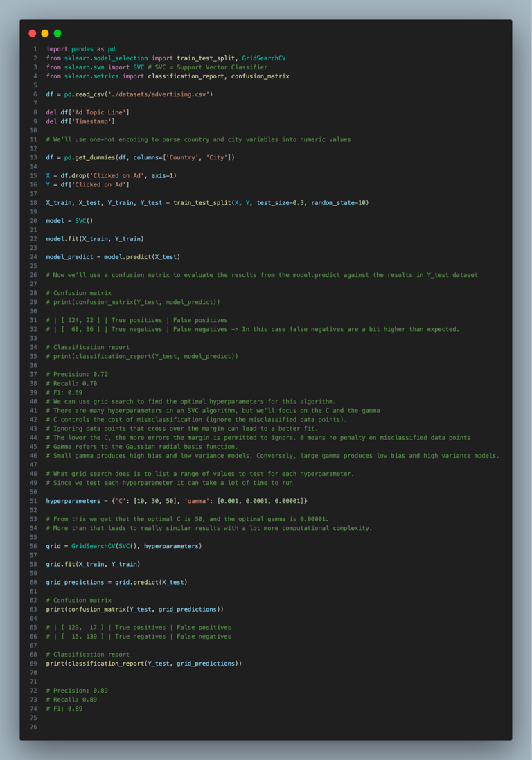Click the yellow minimize window dot
This screenshot has height=760, width=532.
click(45, 33)
